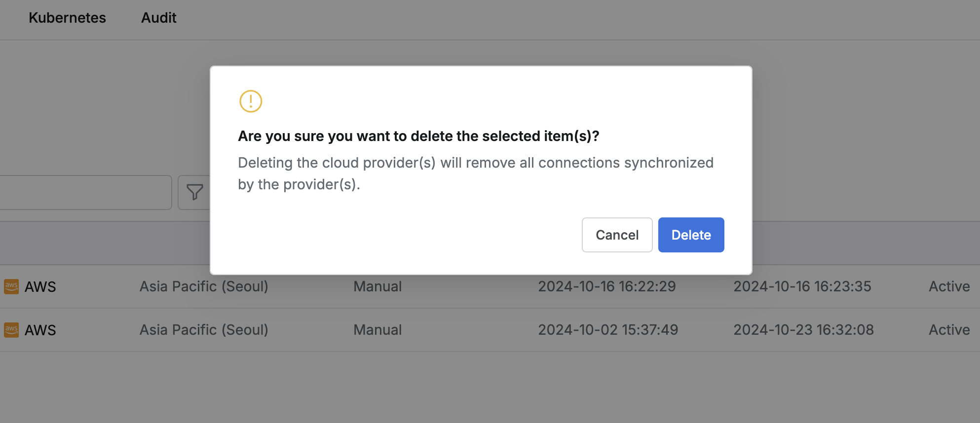The image size is (980, 423).
Task: Open the filter funnel icon
Action: pyautogui.click(x=194, y=192)
